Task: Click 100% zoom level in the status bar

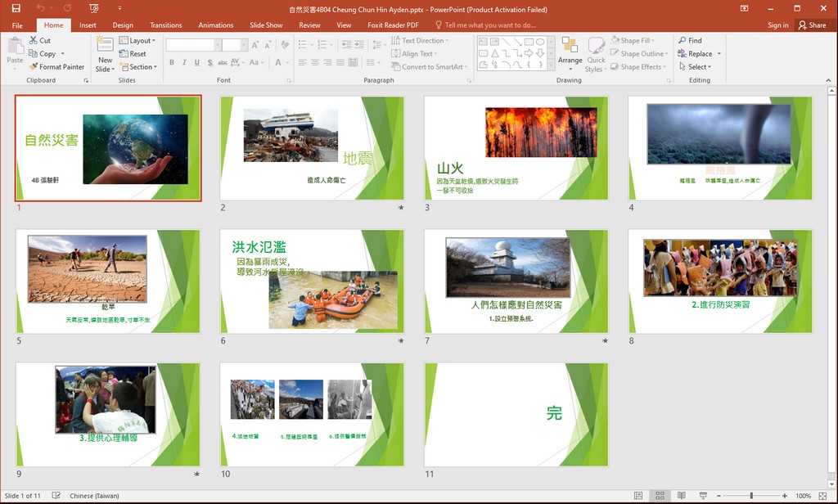Action: pos(804,496)
